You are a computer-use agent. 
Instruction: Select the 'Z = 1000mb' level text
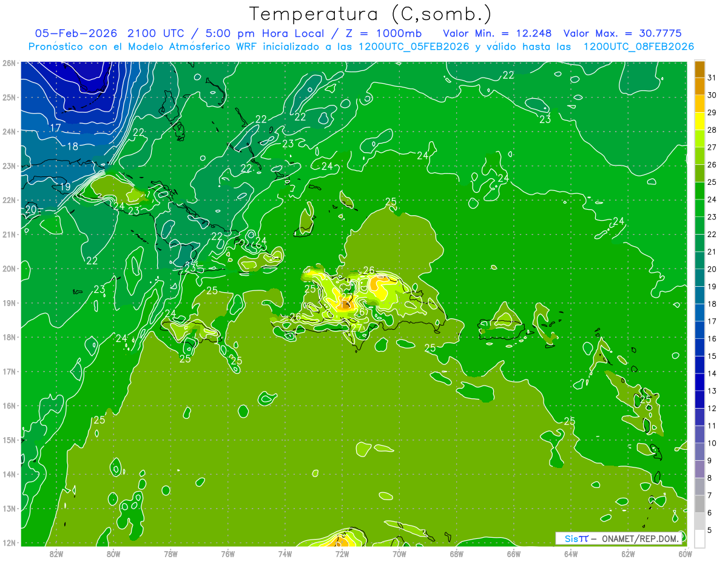385,33
